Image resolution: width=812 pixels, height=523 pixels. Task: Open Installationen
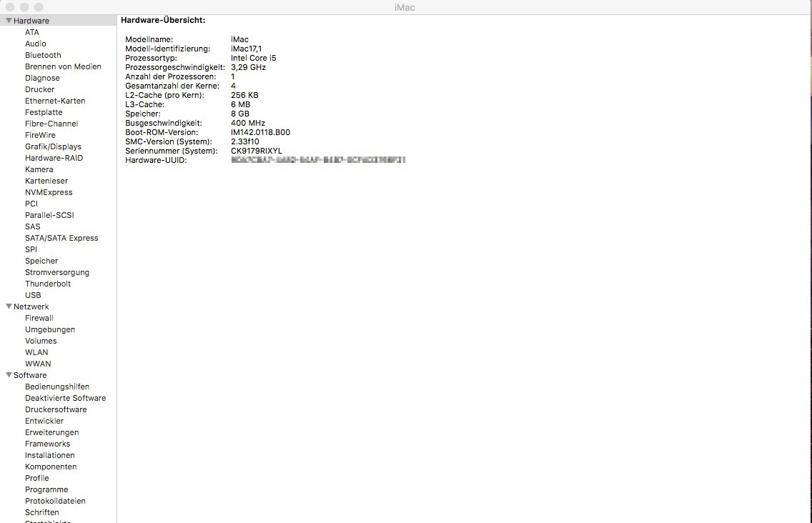pos(50,454)
